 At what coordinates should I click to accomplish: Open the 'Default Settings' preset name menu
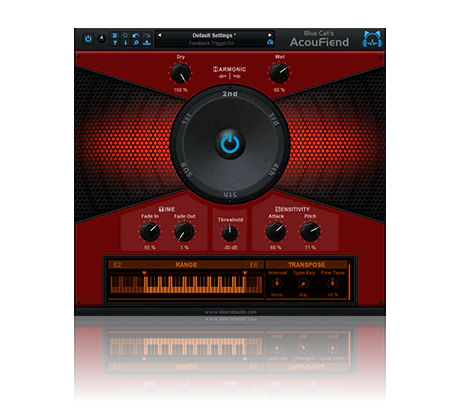pos(214,35)
